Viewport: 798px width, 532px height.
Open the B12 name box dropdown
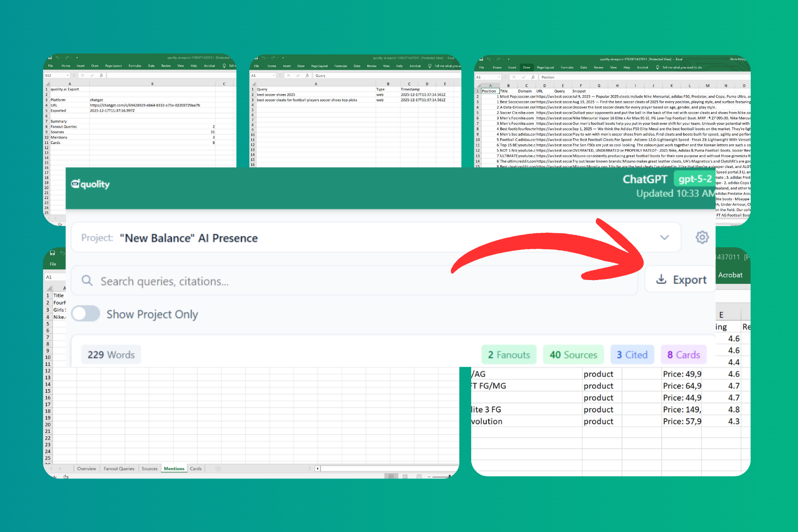click(68, 75)
